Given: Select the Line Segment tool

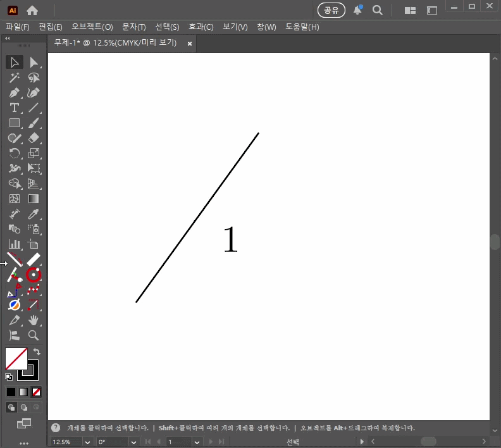Looking at the screenshot, I should (34, 108).
